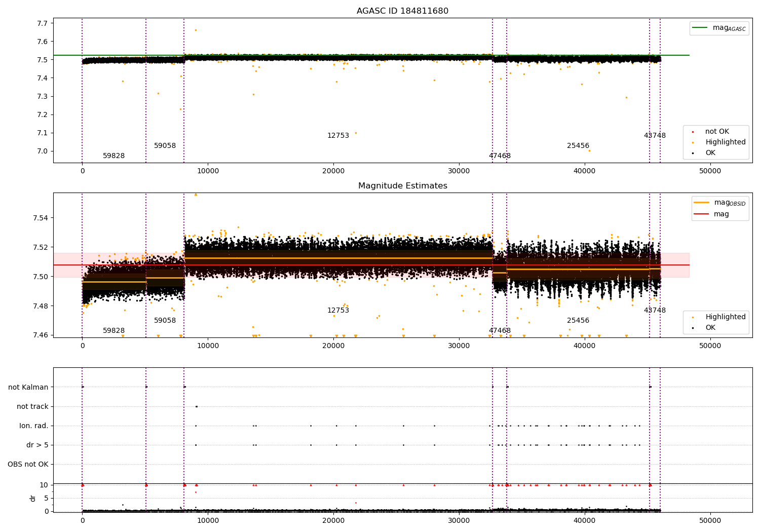
Task: Click the "7.2" y-axis tick label
Action: 43,115
